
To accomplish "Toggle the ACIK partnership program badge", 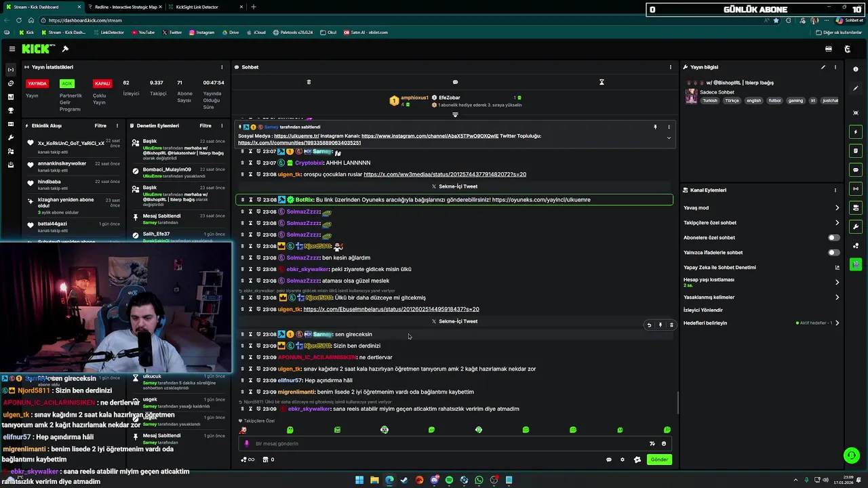I will (x=66, y=83).
